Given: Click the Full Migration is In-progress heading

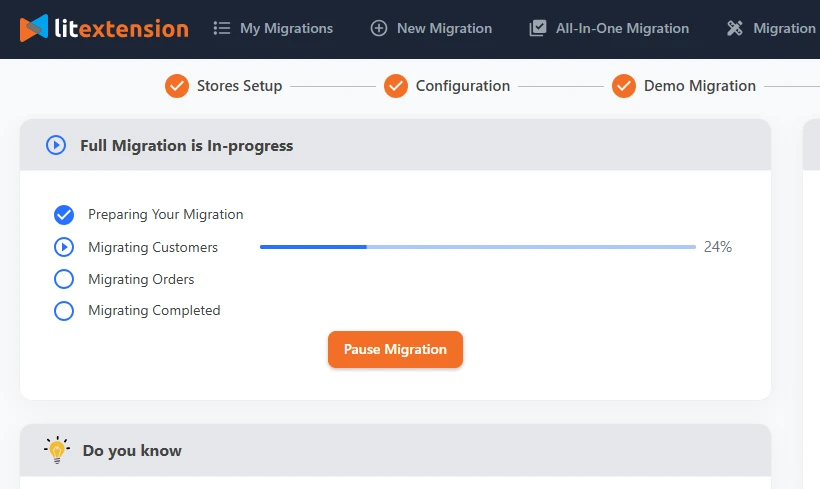Looking at the screenshot, I should [187, 145].
